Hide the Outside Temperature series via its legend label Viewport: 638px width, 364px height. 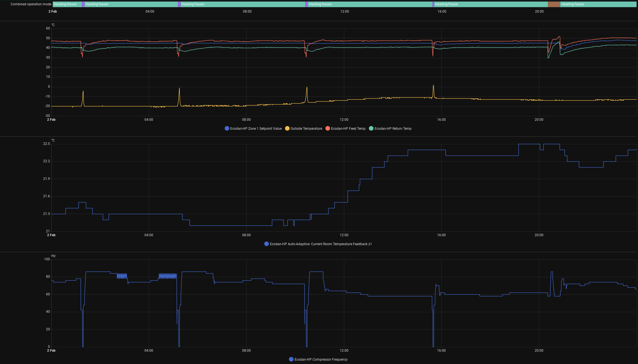click(x=306, y=129)
